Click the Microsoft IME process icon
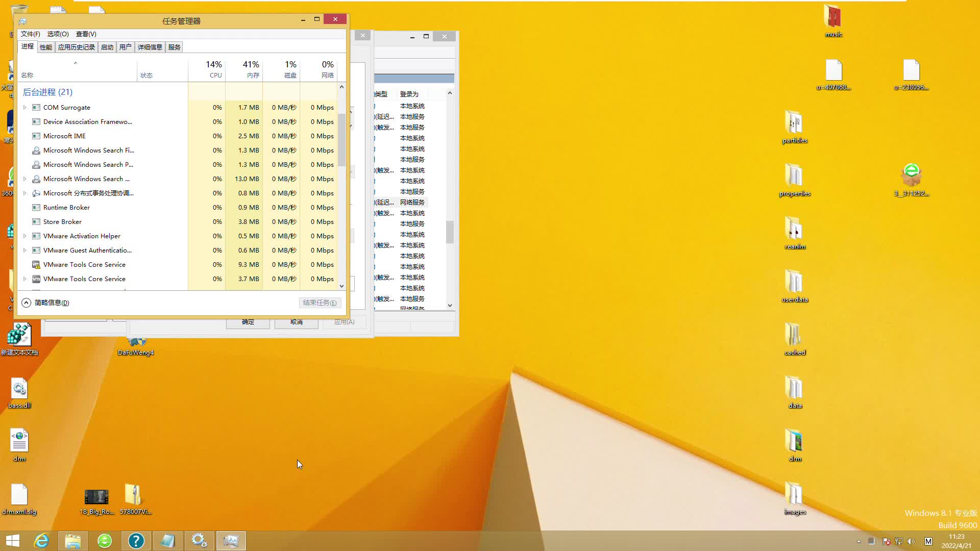Image resolution: width=980 pixels, height=551 pixels. tap(36, 136)
